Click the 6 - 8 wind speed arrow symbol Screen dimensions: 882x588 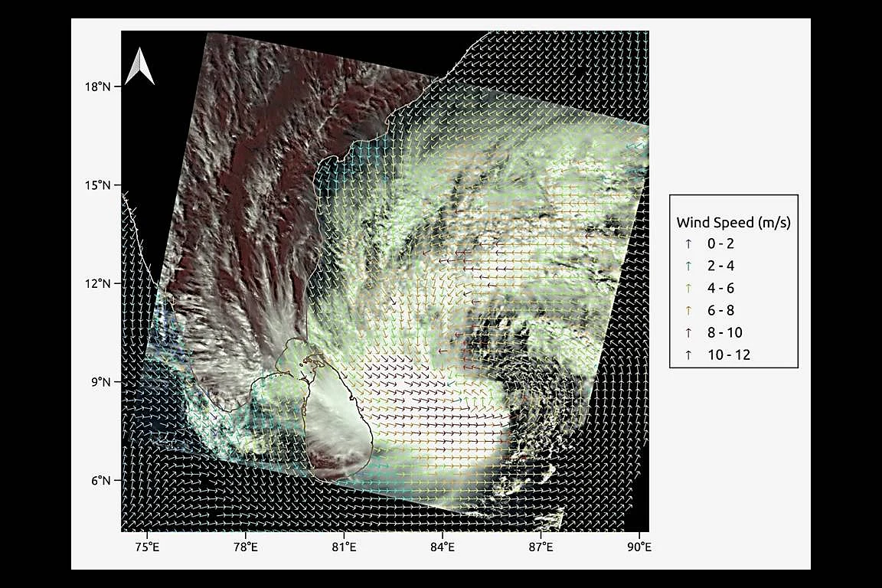pyautogui.click(x=688, y=311)
